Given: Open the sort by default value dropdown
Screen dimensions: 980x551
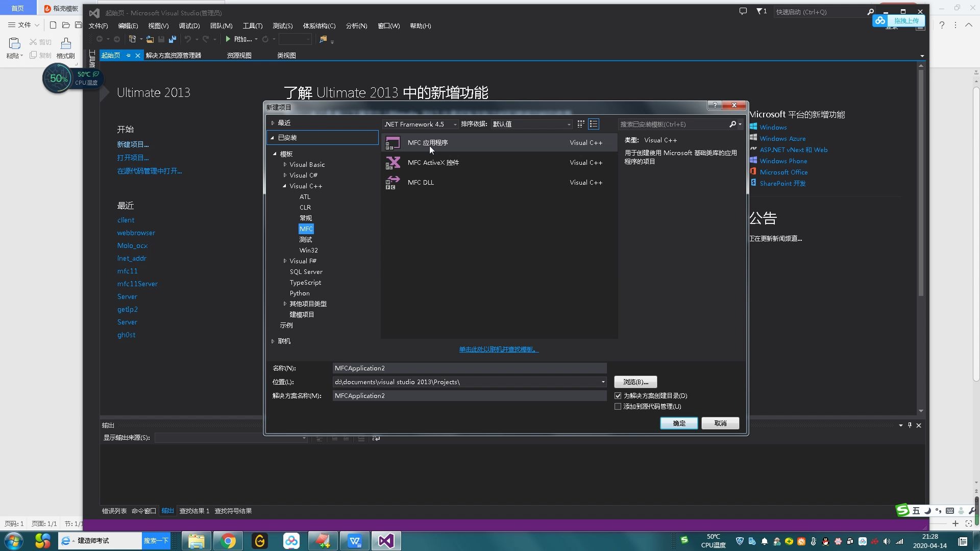Looking at the screenshot, I should 531,124.
